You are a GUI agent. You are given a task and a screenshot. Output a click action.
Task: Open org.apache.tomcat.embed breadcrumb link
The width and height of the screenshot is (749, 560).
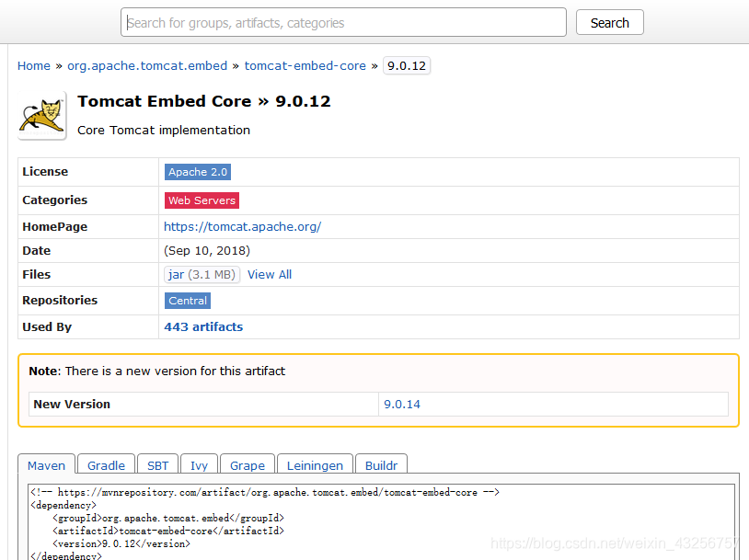point(147,66)
